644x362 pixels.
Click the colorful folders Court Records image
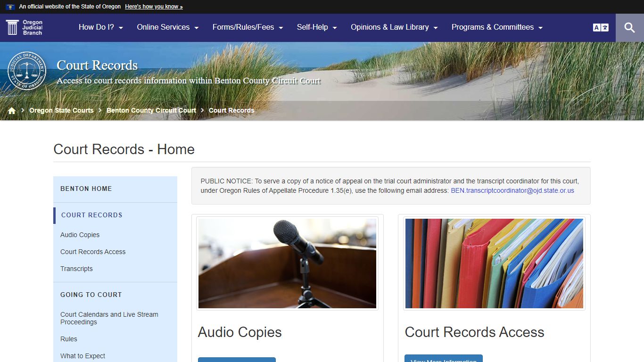tap(494, 263)
